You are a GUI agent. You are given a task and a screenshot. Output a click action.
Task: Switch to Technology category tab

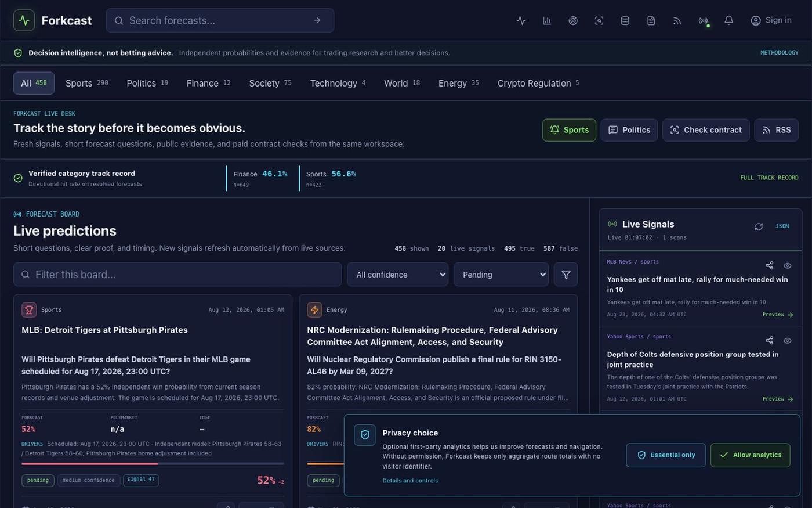(338, 83)
